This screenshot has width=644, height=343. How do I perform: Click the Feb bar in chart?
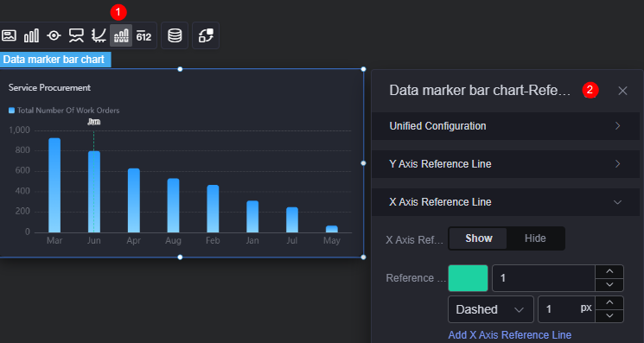click(213, 209)
